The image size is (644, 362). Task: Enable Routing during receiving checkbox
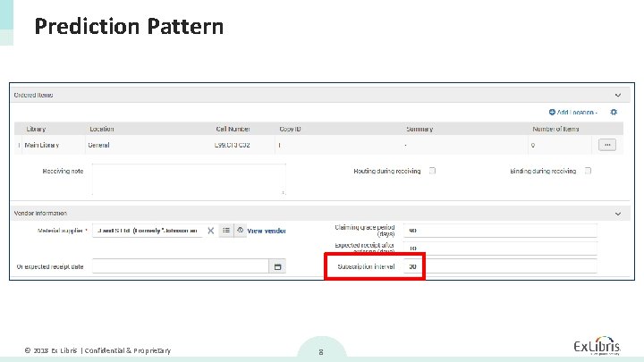pos(432,171)
